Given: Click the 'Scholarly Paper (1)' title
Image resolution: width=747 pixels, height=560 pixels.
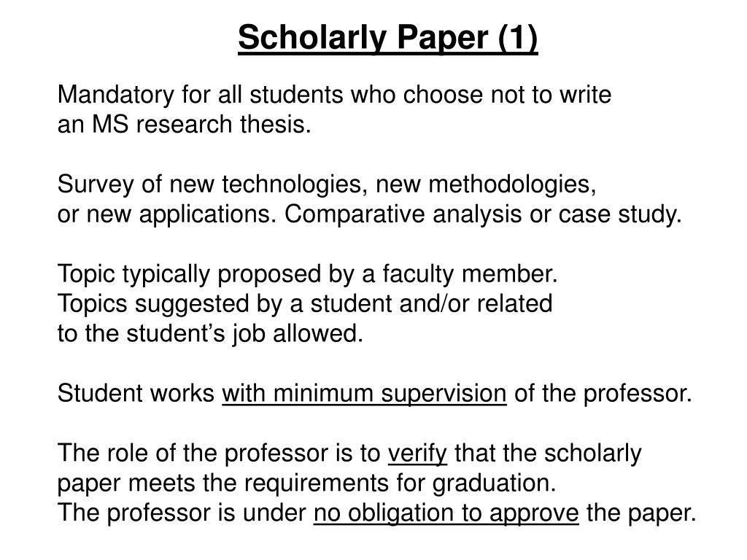Looking at the screenshot, I should click(388, 38).
